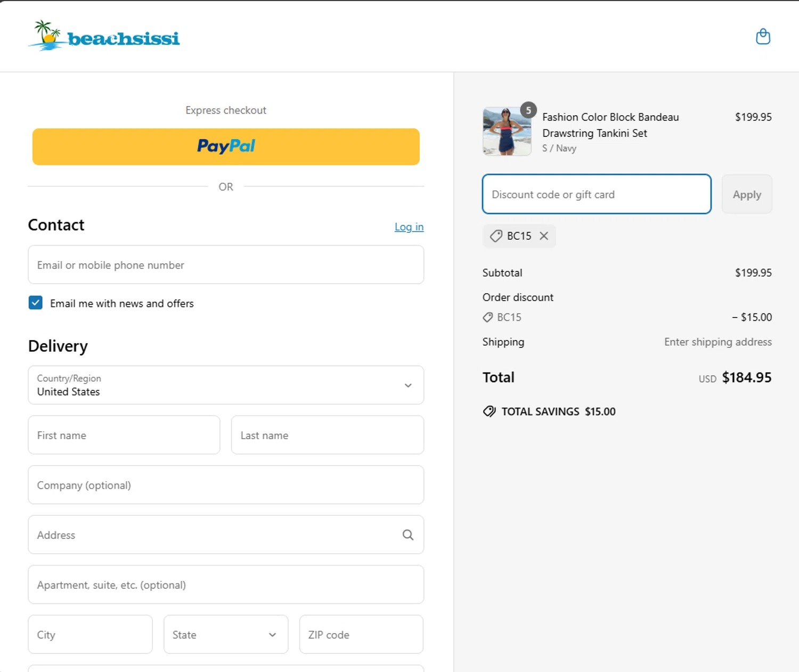This screenshot has width=799, height=672.
Task: Click the First name field
Action: (x=124, y=435)
